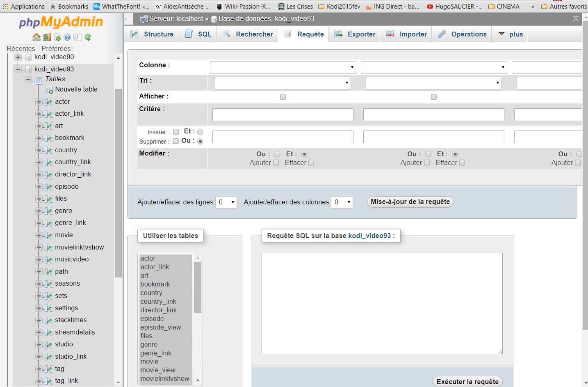Click the collapse arrow left of Serveur breadcrumb
The width and height of the screenshot is (588, 387).
point(128,19)
